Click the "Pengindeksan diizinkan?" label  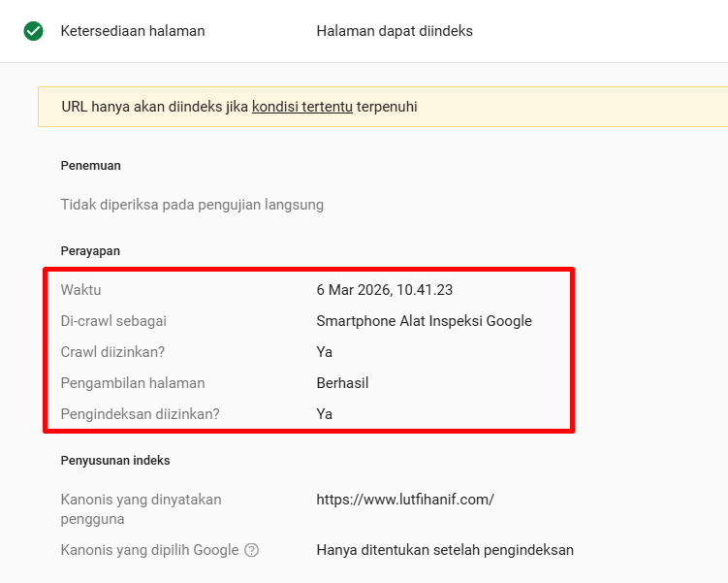click(141, 414)
